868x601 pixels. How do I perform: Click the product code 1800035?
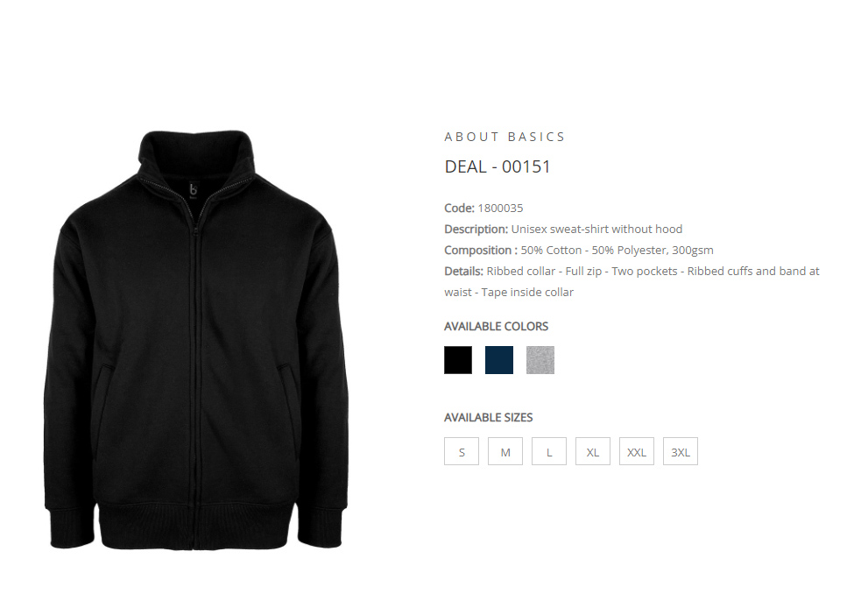click(x=500, y=209)
